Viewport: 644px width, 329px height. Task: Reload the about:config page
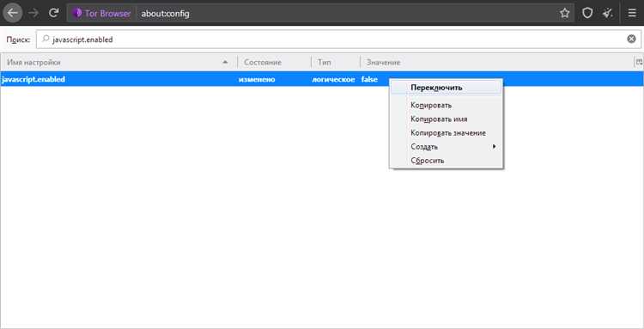coord(53,13)
